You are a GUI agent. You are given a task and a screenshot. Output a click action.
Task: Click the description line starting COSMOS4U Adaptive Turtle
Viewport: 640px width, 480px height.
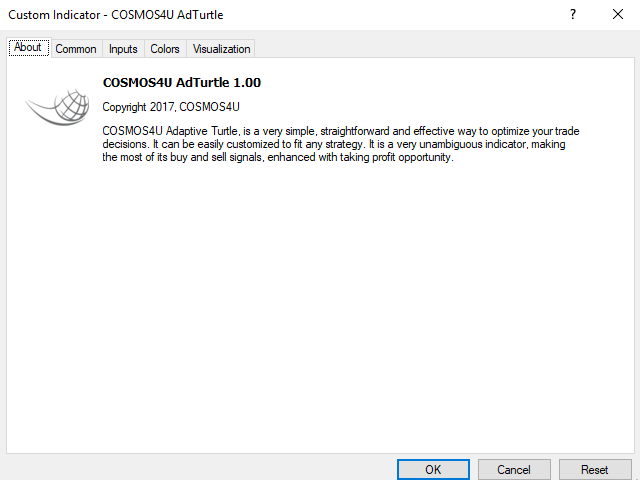coord(341,131)
